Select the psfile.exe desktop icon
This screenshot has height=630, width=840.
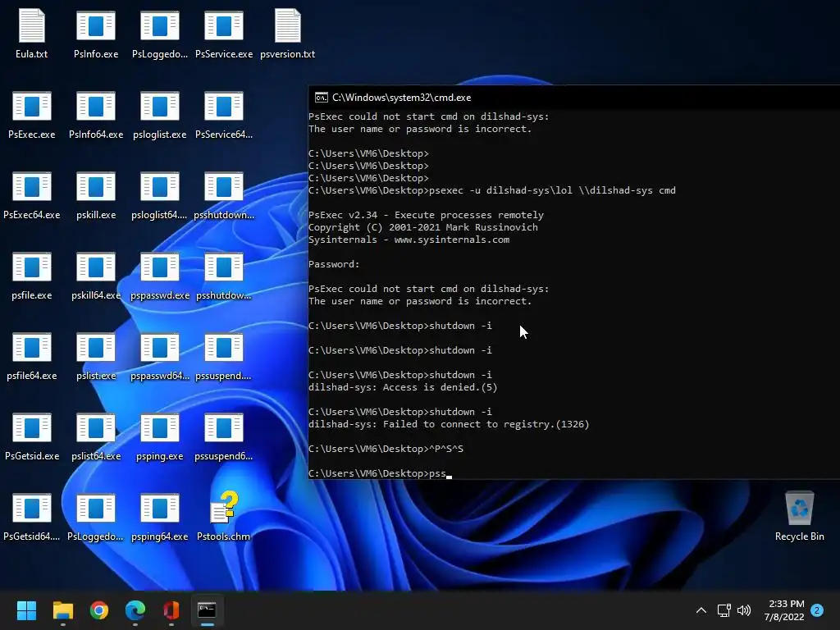tap(32, 275)
